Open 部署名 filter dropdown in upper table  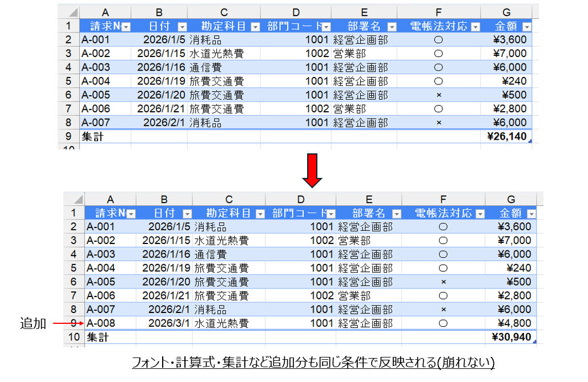(x=392, y=27)
